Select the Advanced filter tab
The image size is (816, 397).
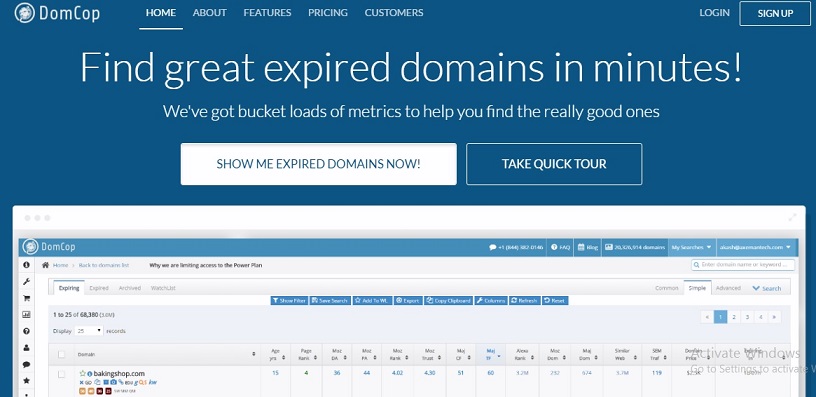pyautogui.click(x=728, y=288)
